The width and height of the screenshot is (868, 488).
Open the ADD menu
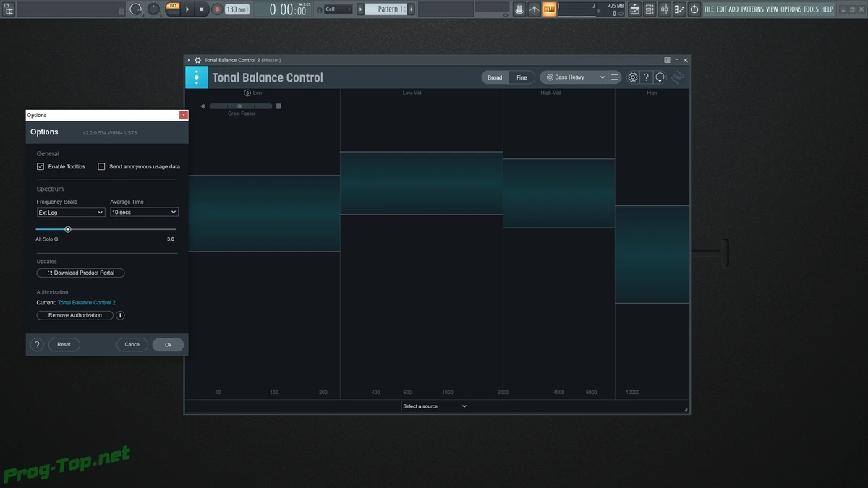(x=733, y=9)
